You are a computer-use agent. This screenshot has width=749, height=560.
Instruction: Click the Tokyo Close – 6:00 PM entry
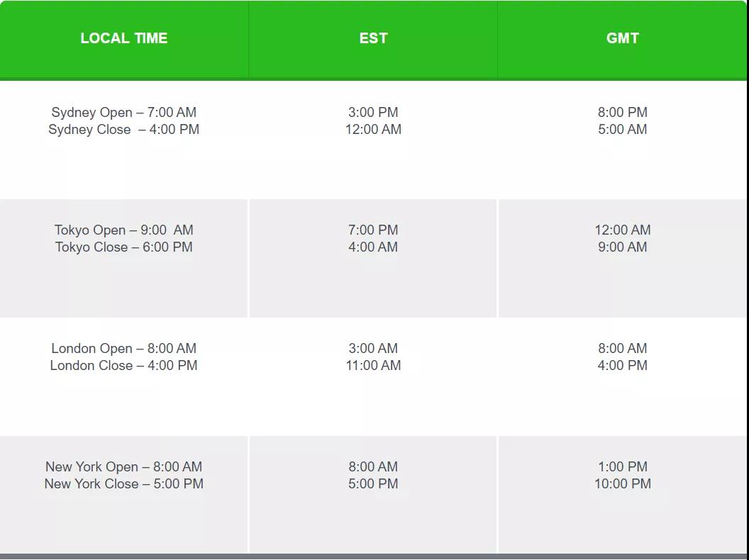click(124, 247)
